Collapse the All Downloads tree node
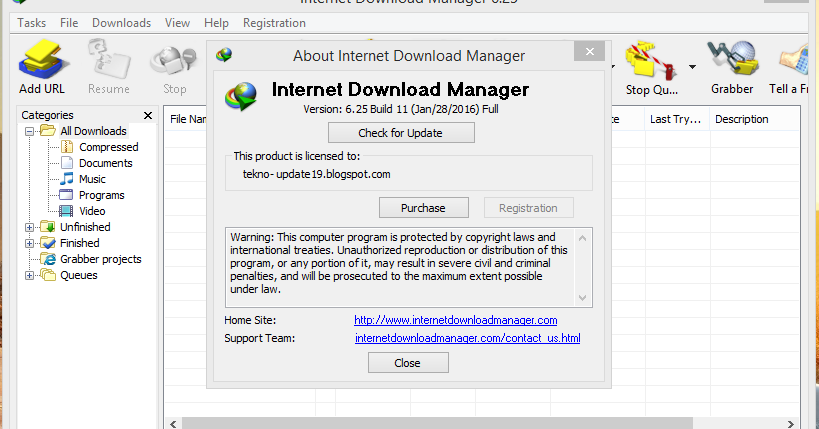The width and height of the screenshot is (819, 429). 30,132
